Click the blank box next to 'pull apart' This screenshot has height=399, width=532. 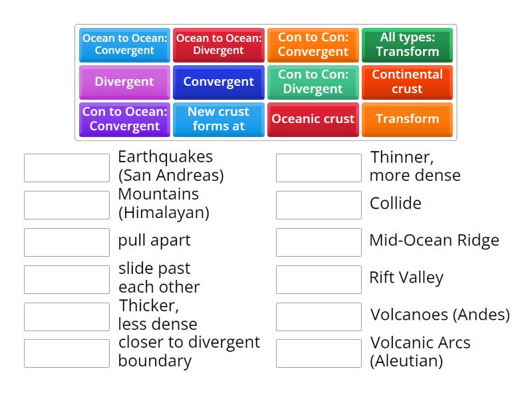66,242
